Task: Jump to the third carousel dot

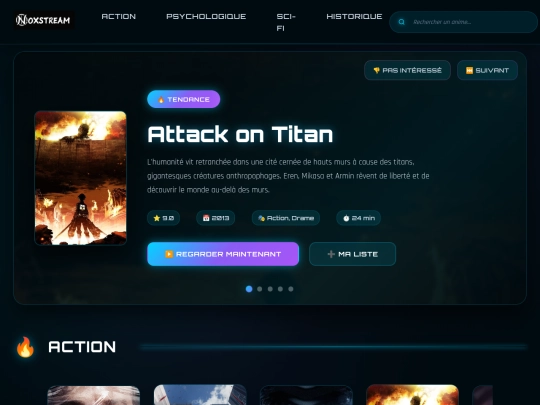Action: point(270,289)
